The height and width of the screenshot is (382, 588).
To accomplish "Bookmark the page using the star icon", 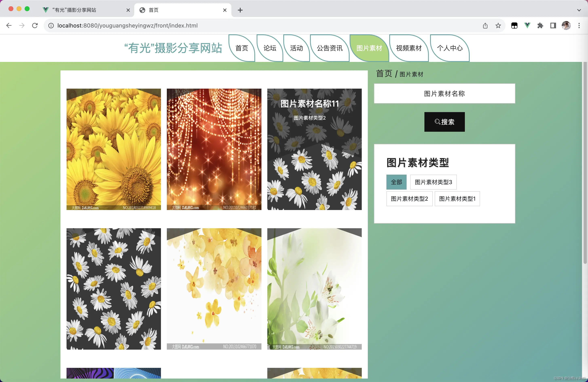I will (498, 25).
